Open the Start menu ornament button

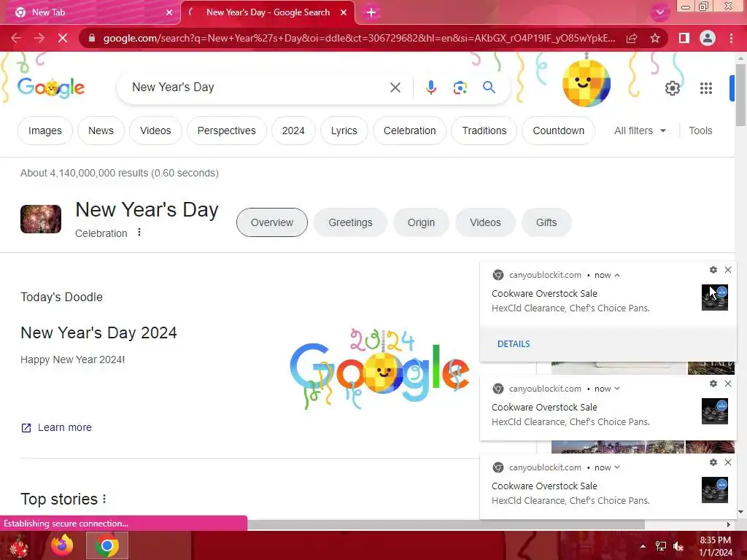[19, 546]
